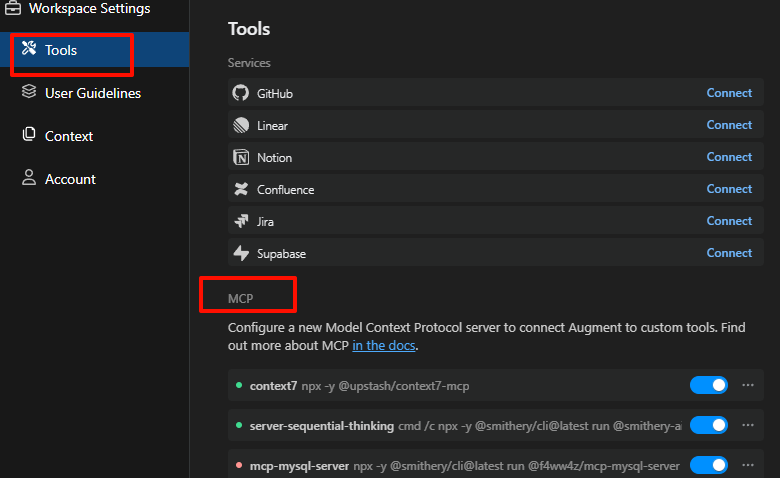Screen dimensions: 780x478
Task: Click the Confluence logo icon
Action: tap(241, 189)
